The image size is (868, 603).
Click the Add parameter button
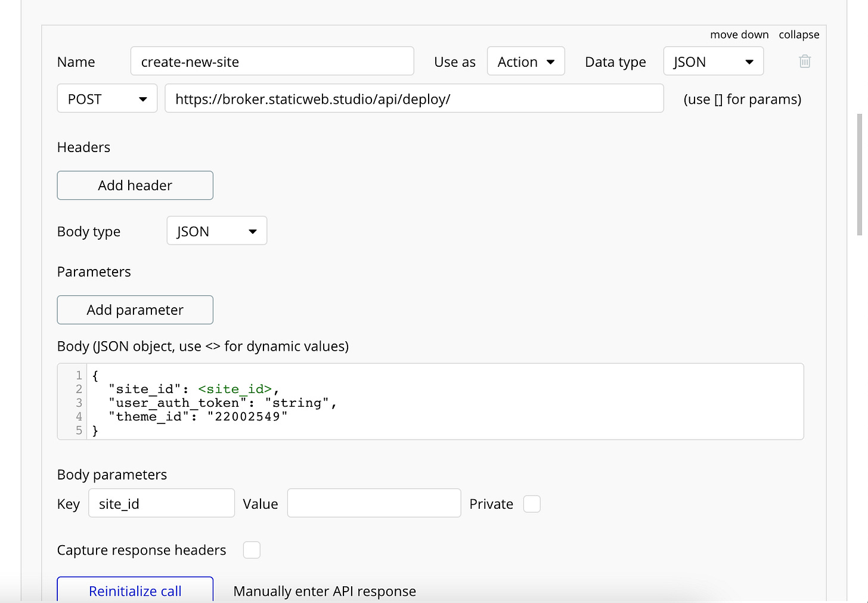point(135,310)
